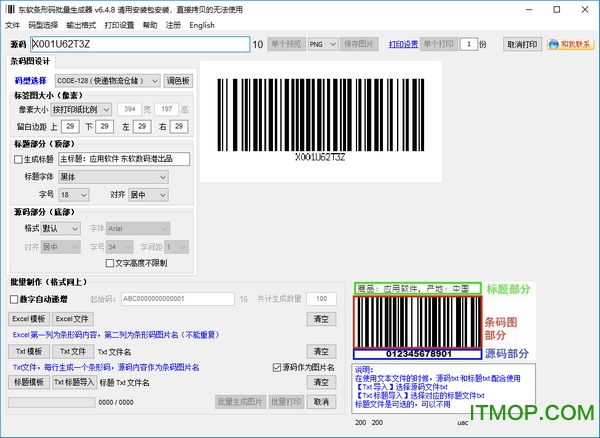Click the print copies count field

click(468, 44)
